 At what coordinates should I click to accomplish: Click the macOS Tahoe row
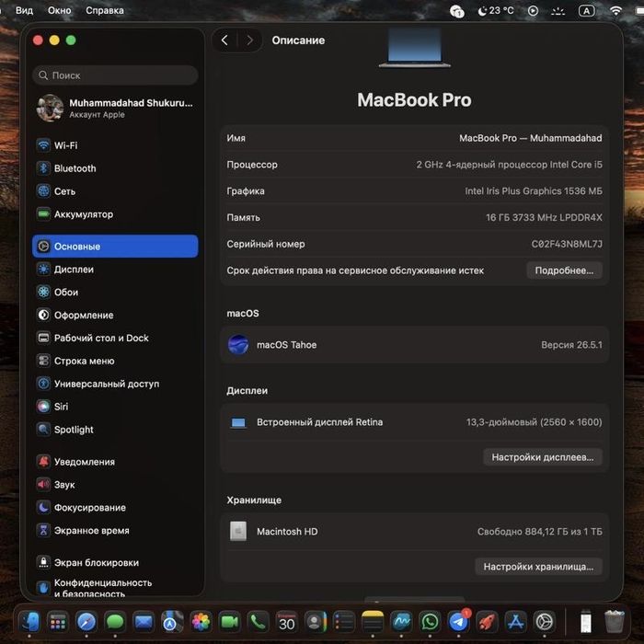[414, 345]
